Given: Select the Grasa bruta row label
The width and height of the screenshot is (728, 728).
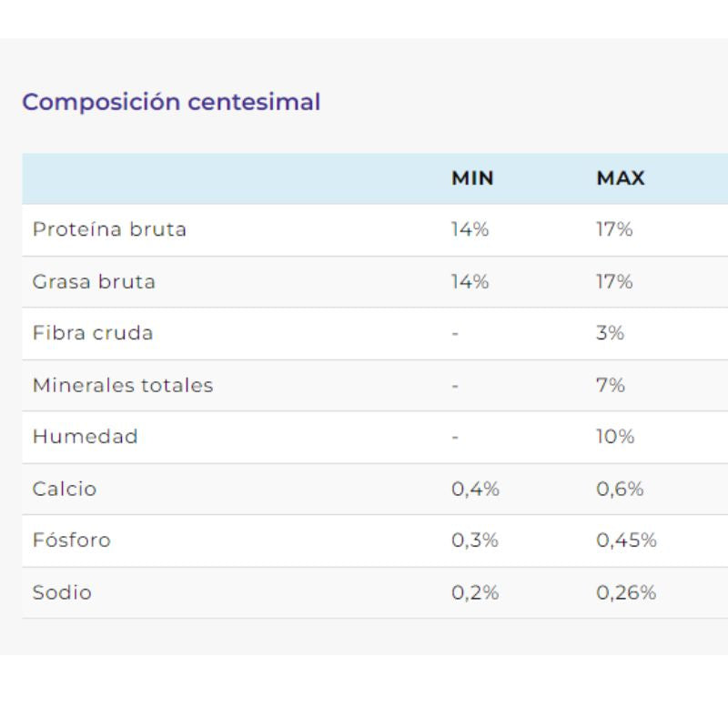Looking at the screenshot, I should 94,281.
